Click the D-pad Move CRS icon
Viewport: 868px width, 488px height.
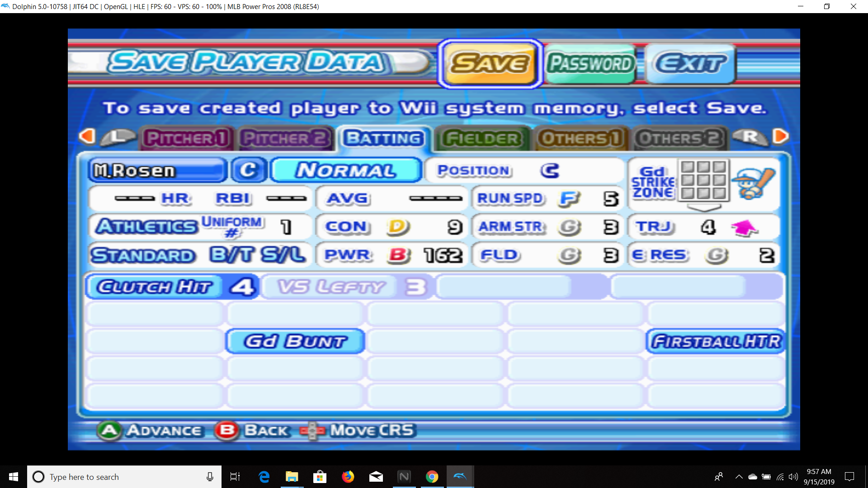point(312,431)
